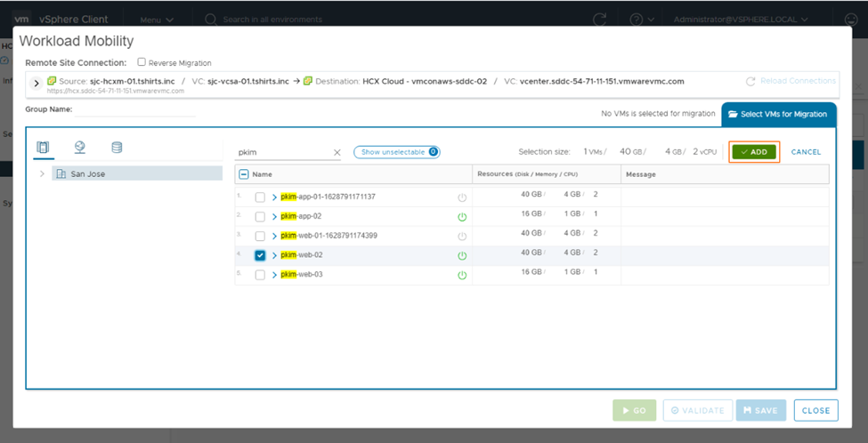Clear the pkim search filter
The image size is (868, 443).
[337, 152]
